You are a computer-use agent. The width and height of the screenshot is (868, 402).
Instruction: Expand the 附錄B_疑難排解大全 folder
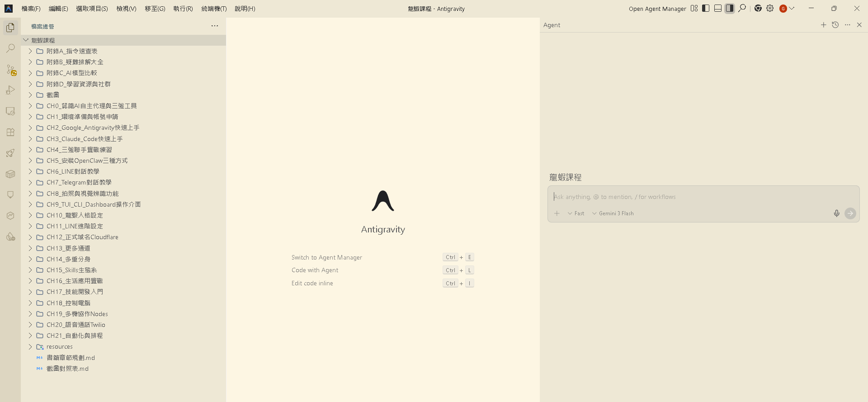coord(123,62)
